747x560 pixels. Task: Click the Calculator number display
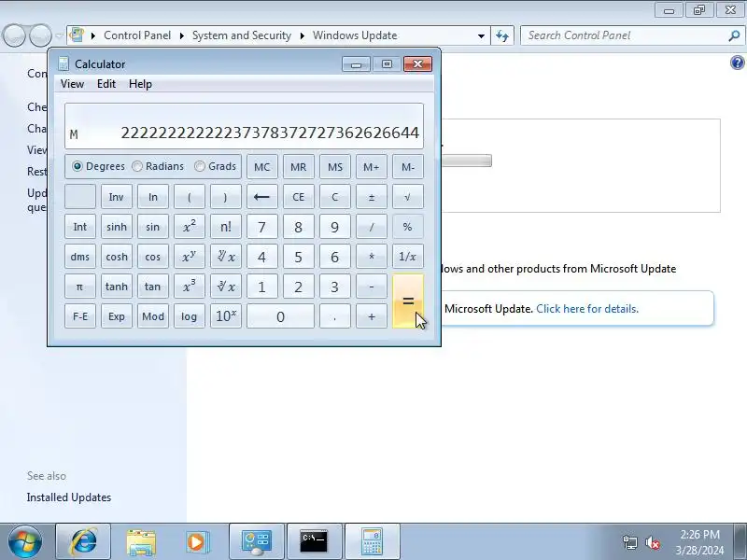pyautogui.click(x=244, y=126)
